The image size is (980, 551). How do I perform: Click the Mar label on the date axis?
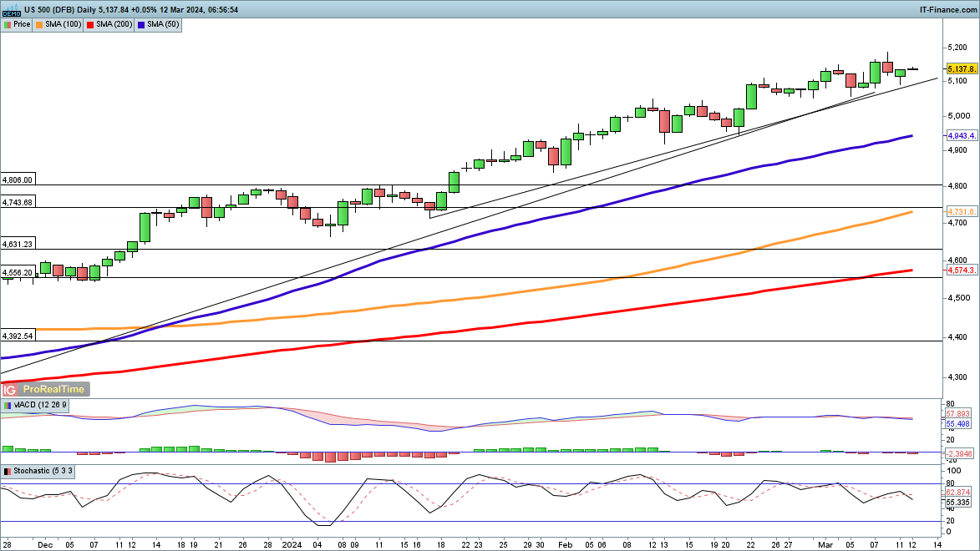point(825,545)
